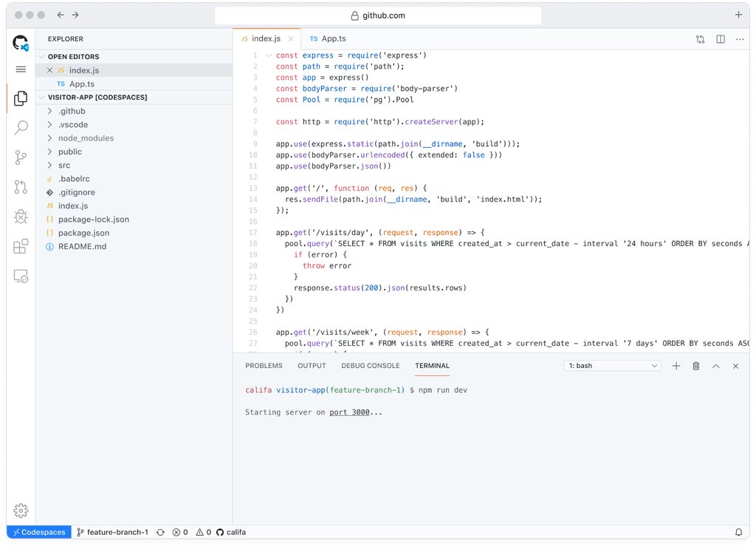Fold code at line 1 chevron
Image resolution: width=756 pixels, height=549 pixels.
269,55
